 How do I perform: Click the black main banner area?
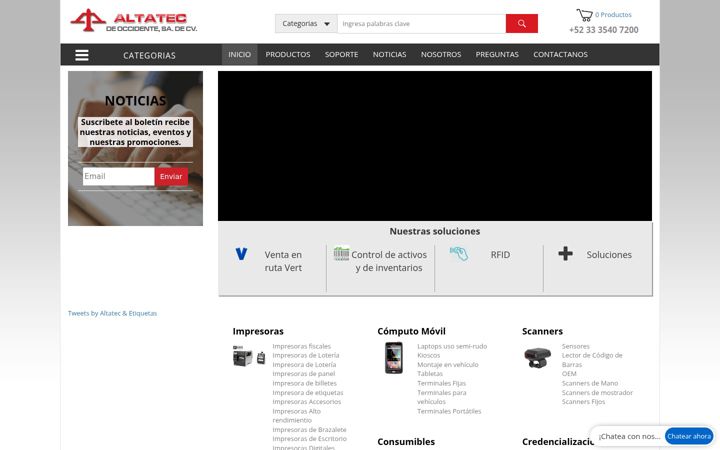coord(435,146)
